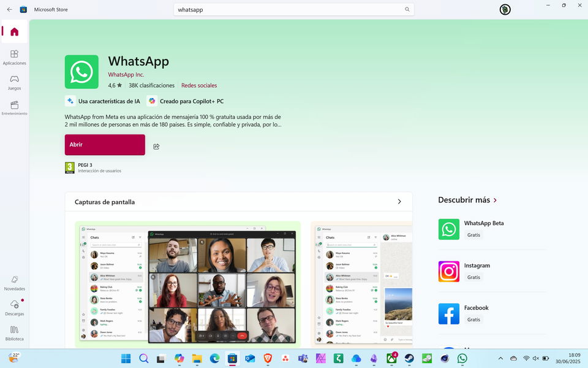Open Task View from taskbar
Image resolution: width=588 pixels, height=368 pixels.
161,359
